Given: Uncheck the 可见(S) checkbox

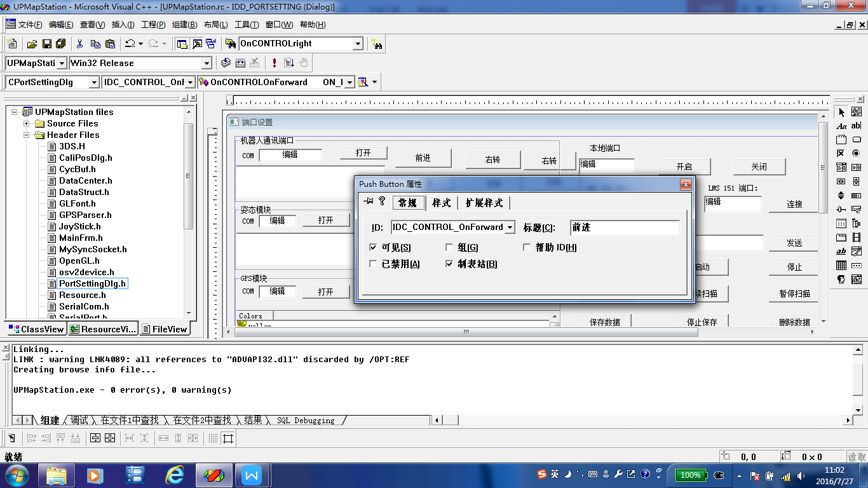Looking at the screenshot, I should (373, 247).
